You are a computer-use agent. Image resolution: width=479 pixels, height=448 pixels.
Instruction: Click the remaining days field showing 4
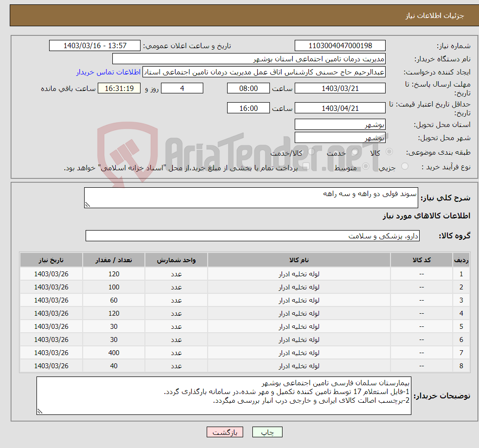click(182, 89)
